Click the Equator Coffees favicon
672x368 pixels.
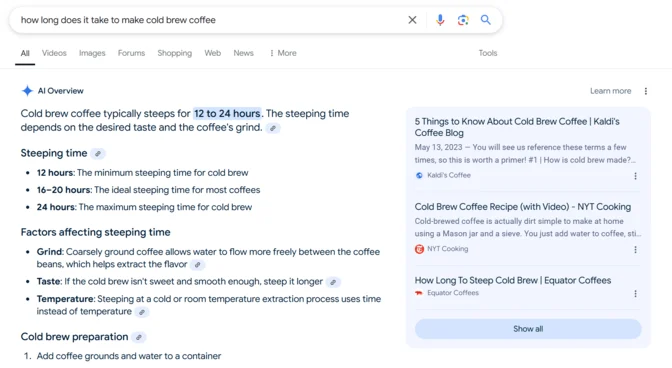point(419,293)
